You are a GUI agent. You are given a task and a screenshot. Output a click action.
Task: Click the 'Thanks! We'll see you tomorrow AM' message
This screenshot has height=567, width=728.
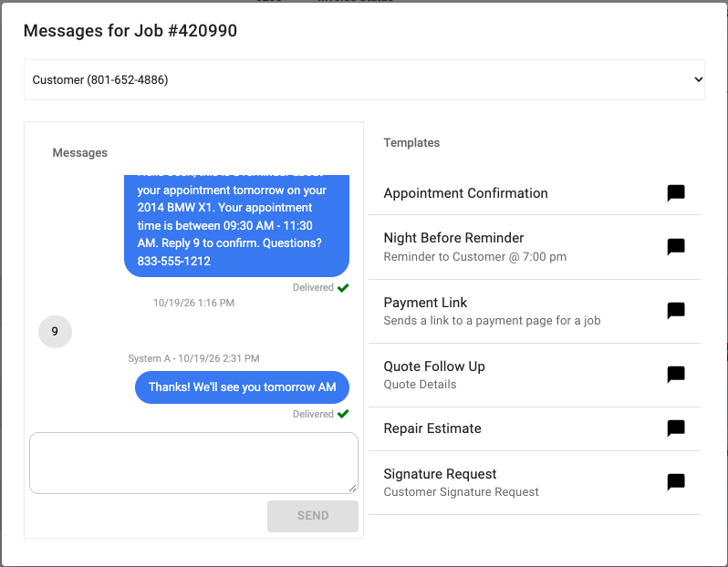click(x=242, y=387)
